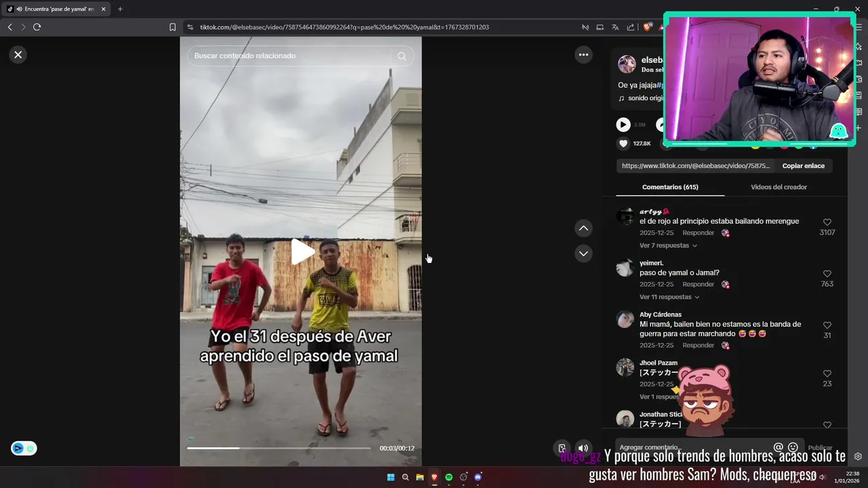The height and width of the screenshot is (488, 868).
Task: Click the plus icon in right browser sidebar
Action: [859, 127]
